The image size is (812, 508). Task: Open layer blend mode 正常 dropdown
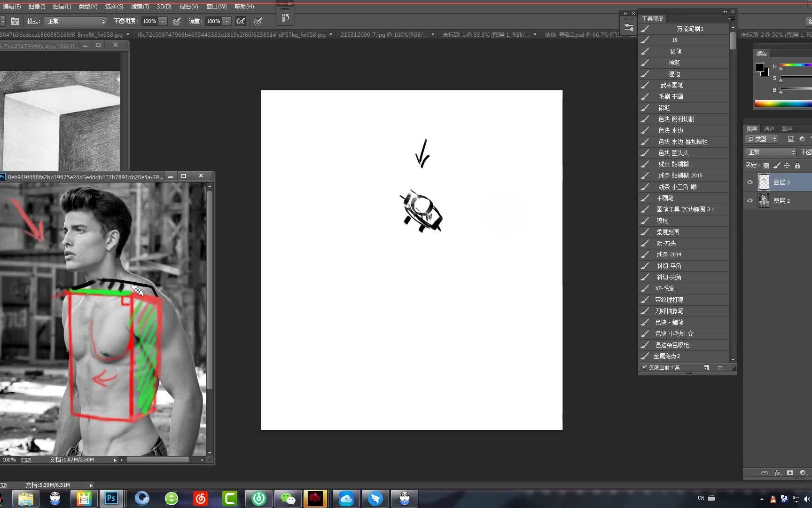[771, 152]
